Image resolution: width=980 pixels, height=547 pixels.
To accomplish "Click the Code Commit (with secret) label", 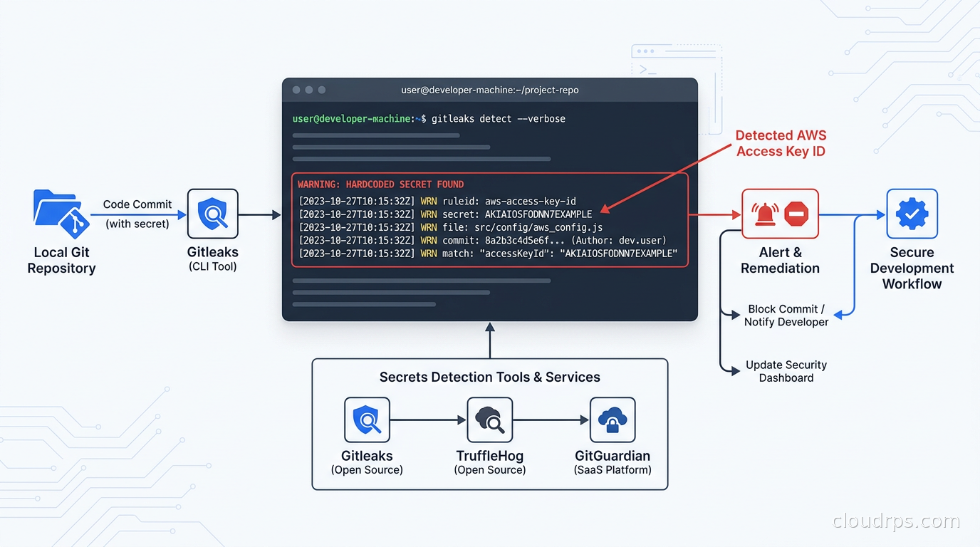I will tap(137, 214).
